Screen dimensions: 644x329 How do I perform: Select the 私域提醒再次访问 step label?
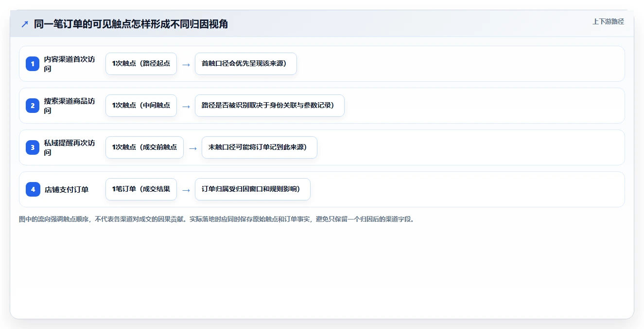click(70, 147)
